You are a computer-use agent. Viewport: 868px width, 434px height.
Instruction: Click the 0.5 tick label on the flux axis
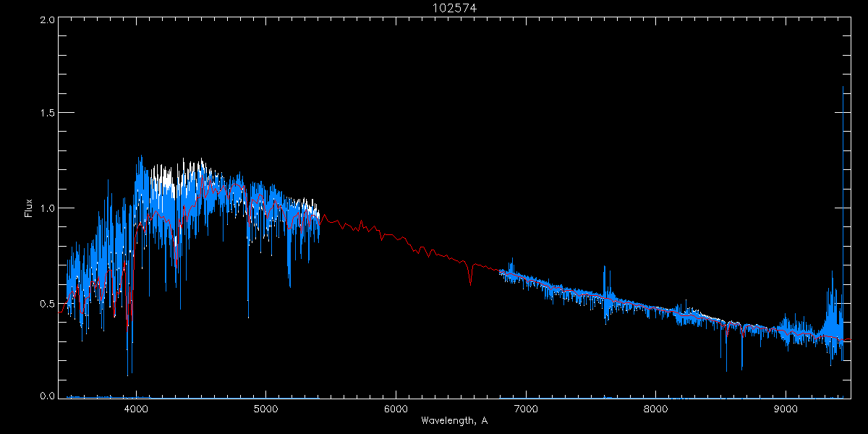(x=48, y=303)
